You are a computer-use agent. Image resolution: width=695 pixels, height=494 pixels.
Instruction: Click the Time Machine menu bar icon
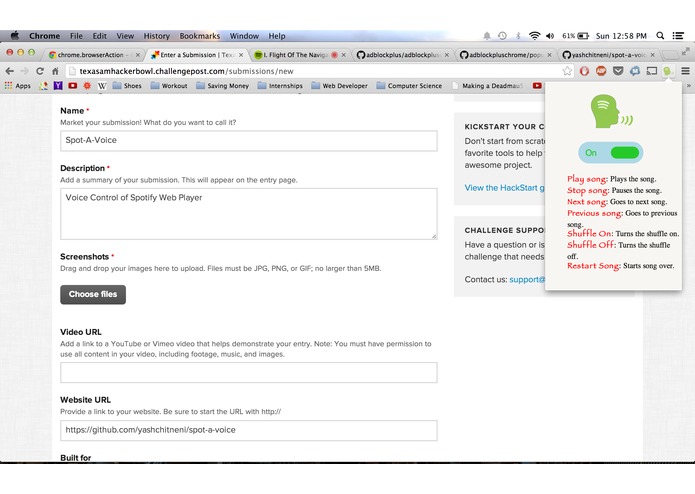click(502, 36)
